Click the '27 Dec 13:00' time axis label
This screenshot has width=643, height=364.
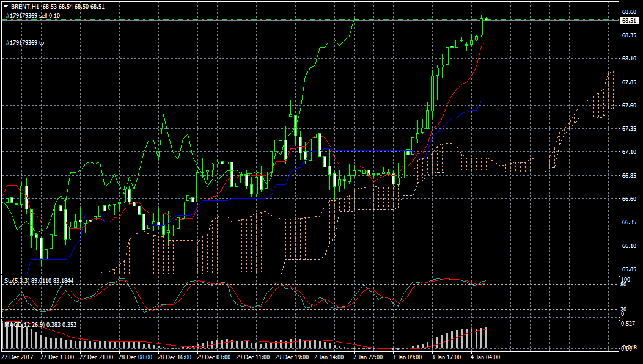coord(57,357)
